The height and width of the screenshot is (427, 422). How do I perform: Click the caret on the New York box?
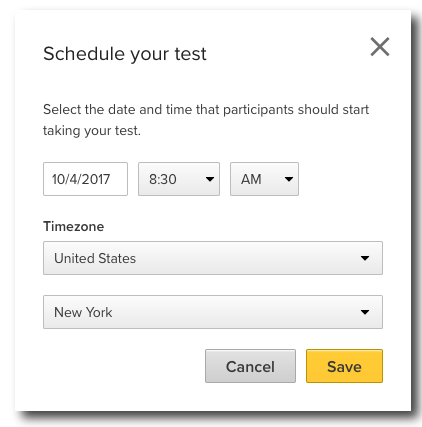point(365,312)
